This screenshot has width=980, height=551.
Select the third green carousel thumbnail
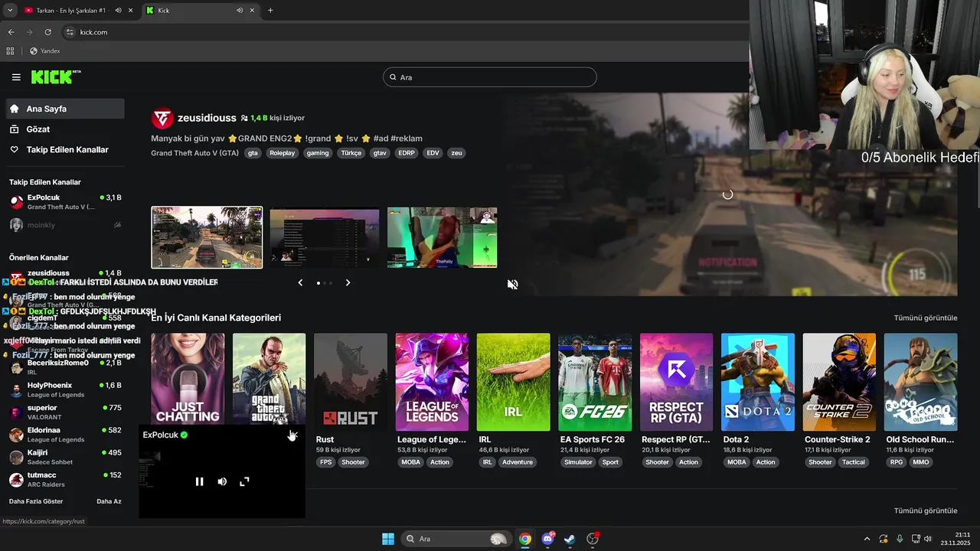point(442,237)
